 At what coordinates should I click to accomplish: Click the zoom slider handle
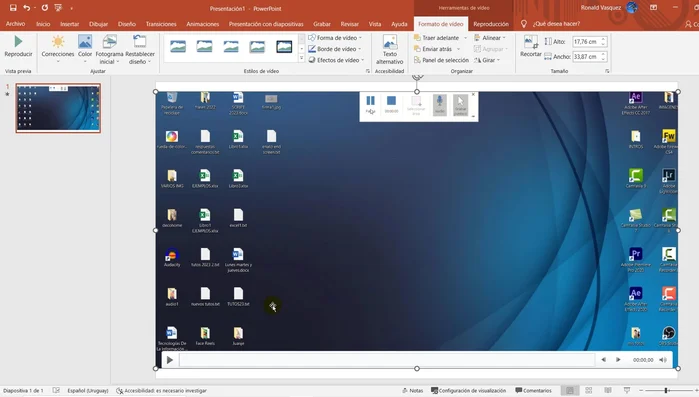[666, 391]
